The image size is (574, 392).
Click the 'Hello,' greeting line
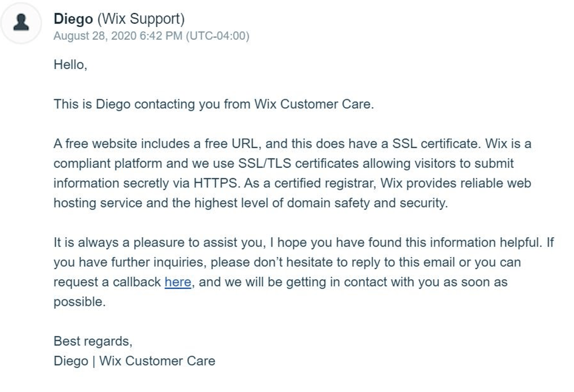pos(70,65)
